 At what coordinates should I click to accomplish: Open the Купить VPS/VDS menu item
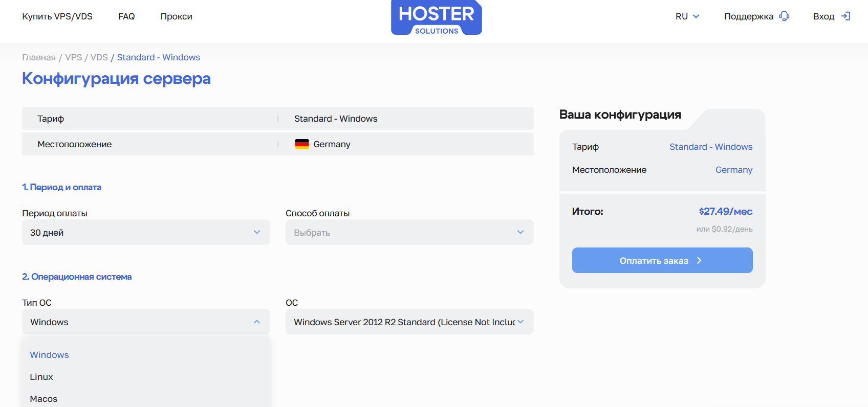[x=57, y=16]
